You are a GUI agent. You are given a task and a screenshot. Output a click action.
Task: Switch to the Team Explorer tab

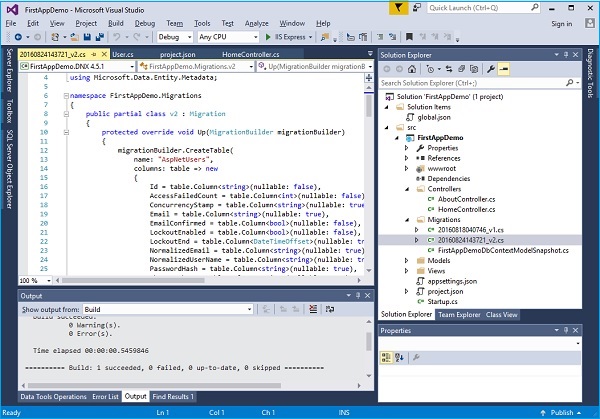pos(459,314)
